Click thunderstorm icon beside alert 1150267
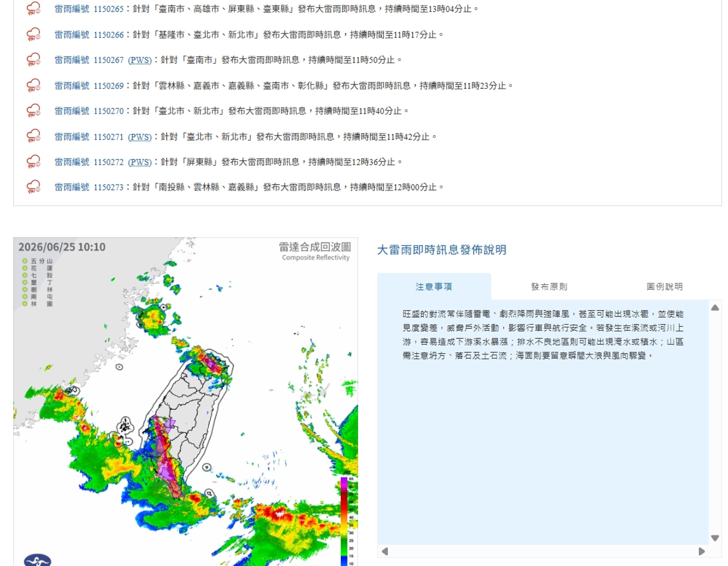The image size is (728, 566). click(33, 60)
